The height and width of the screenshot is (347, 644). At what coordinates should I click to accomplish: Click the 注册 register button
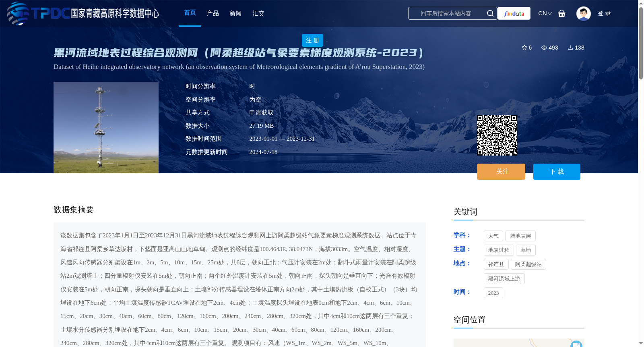312,40
